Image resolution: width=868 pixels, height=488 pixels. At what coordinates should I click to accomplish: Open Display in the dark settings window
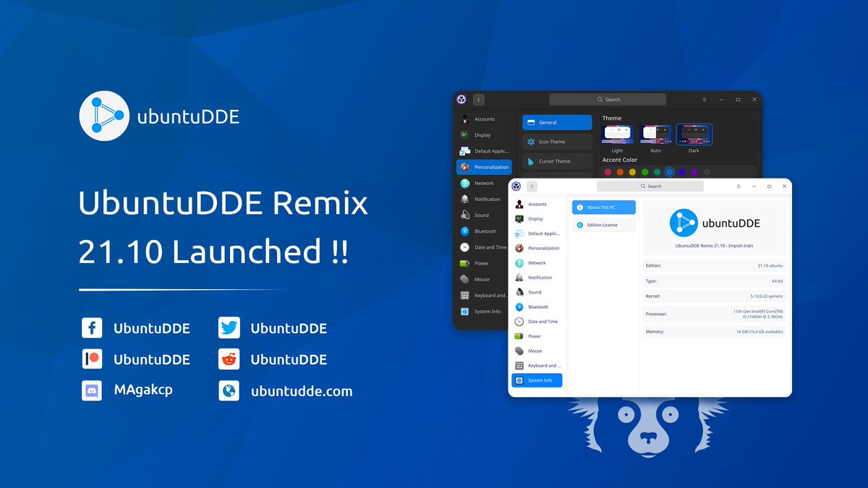(x=483, y=135)
